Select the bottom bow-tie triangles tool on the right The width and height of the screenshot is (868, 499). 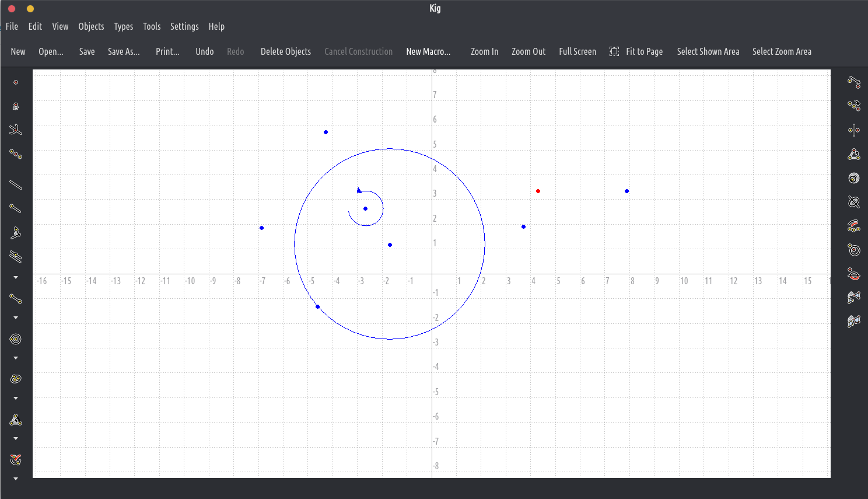(x=854, y=321)
